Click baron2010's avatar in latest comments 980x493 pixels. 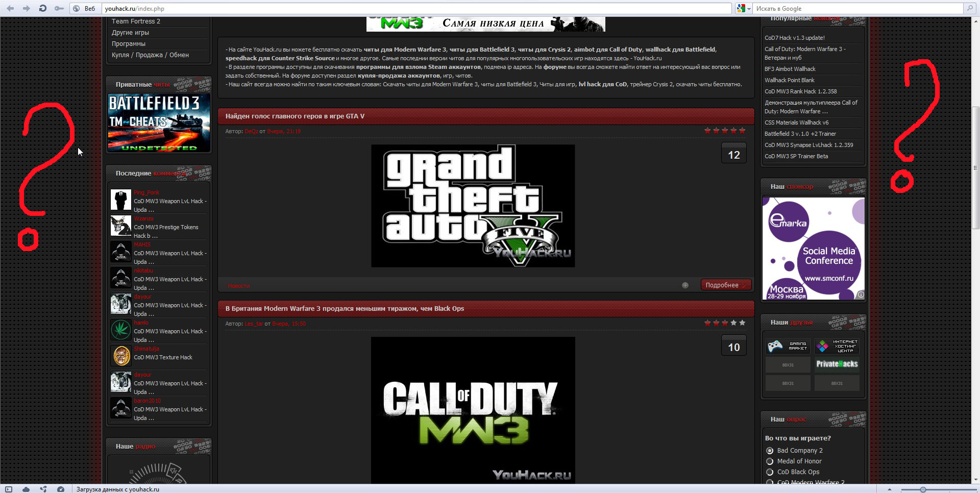[x=121, y=408]
